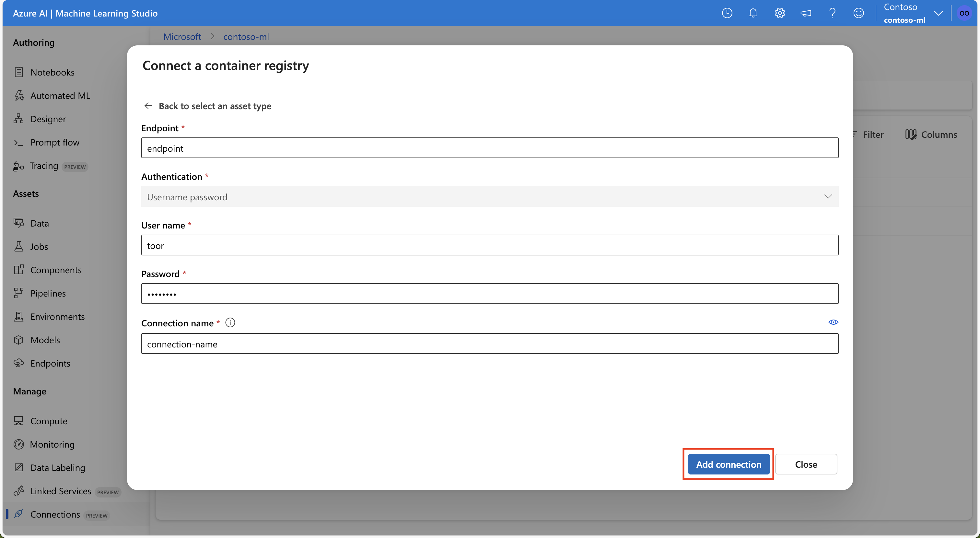
Task: Click Close button to dismiss dialog
Action: (x=806, y=464)
